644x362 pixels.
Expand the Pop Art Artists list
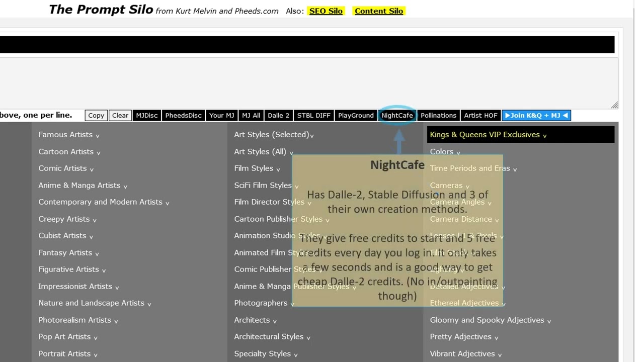point(68,337)
